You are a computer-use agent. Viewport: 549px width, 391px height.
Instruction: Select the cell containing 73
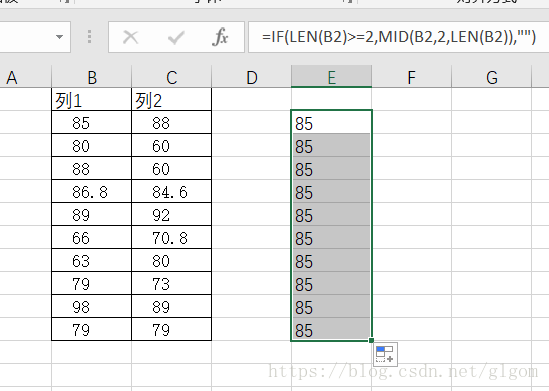pyautogui.click(x=172, y=283)
